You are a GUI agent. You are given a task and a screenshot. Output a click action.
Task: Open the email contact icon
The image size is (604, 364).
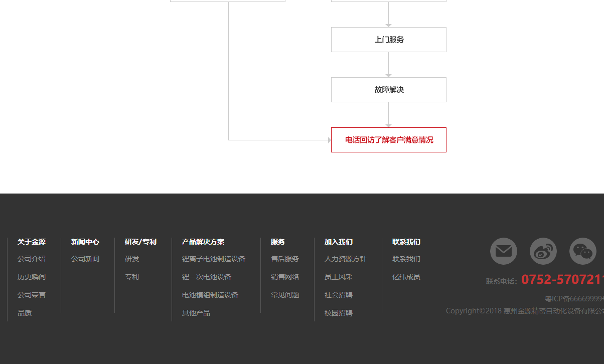click(x=503, y=251)
